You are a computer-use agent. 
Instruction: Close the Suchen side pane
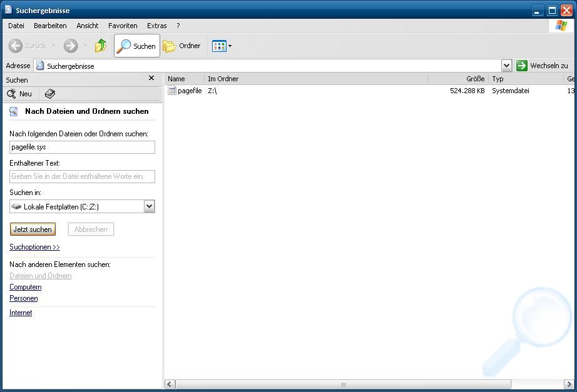point(151,78)
